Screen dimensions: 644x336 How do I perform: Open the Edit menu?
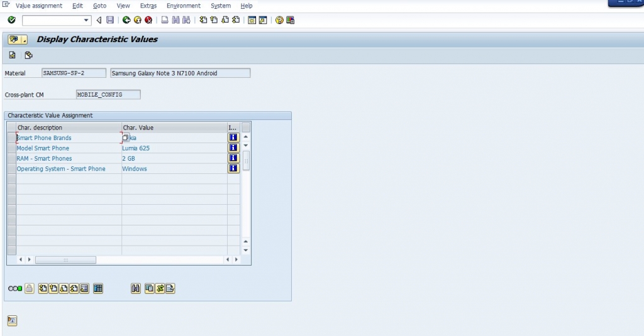click(x=77, y=6)
